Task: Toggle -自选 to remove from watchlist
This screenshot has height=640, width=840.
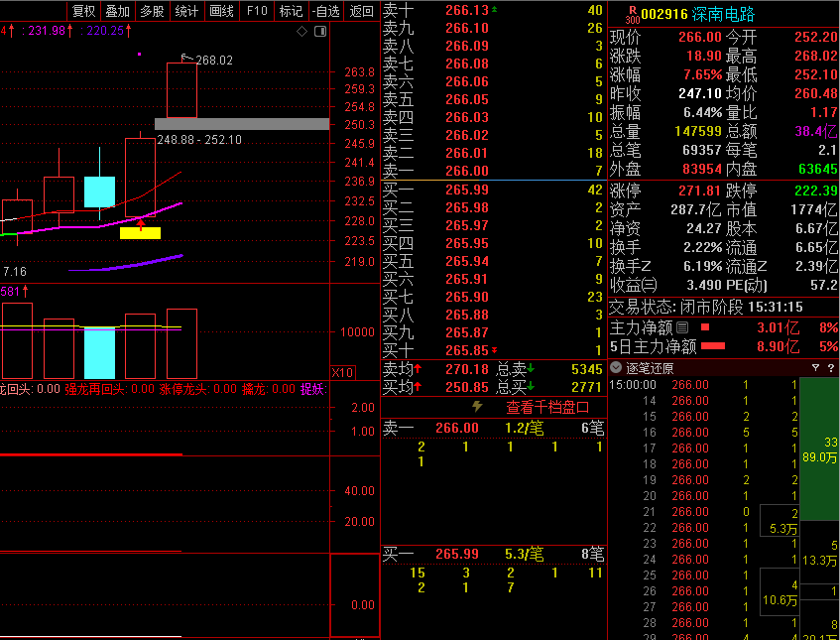Action: (325, 11)
